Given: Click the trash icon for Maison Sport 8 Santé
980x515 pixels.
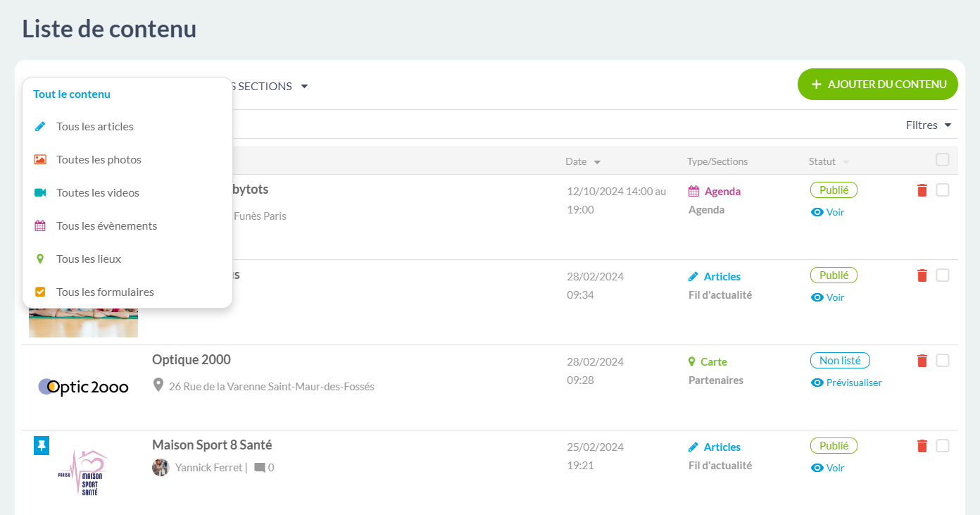Looking at the screenshot, I should coord(922,446).
